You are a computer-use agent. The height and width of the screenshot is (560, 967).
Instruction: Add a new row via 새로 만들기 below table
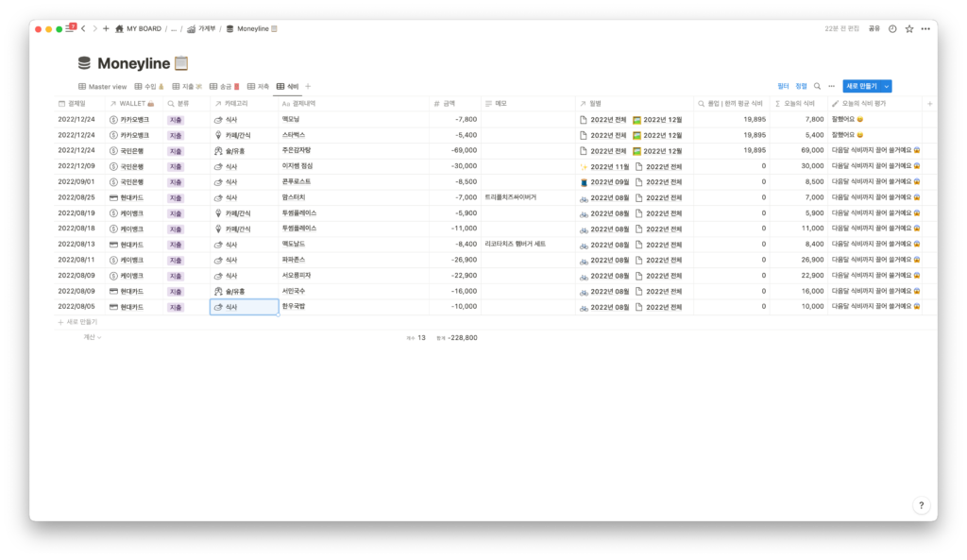(80, 322)
